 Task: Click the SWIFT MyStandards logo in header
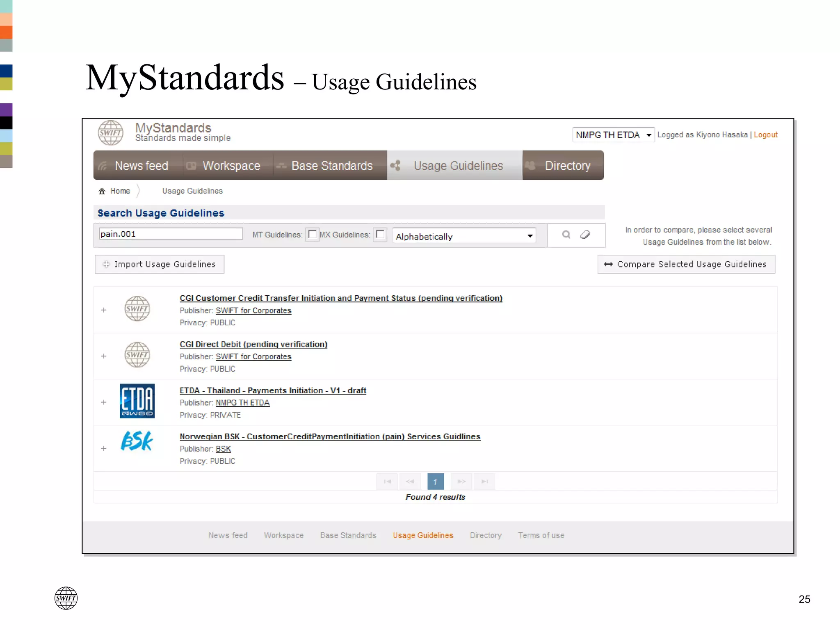point(111,132)
